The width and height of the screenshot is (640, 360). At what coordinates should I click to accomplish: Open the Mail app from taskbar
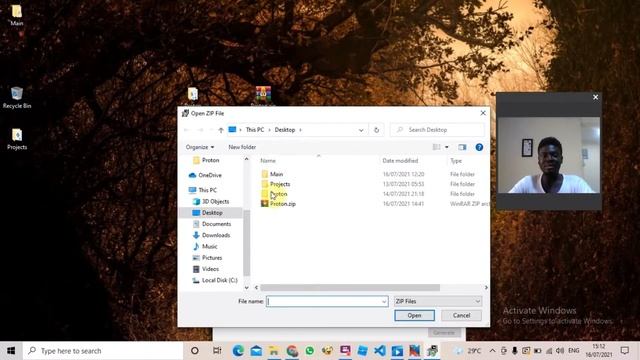(x=256, y=351)
